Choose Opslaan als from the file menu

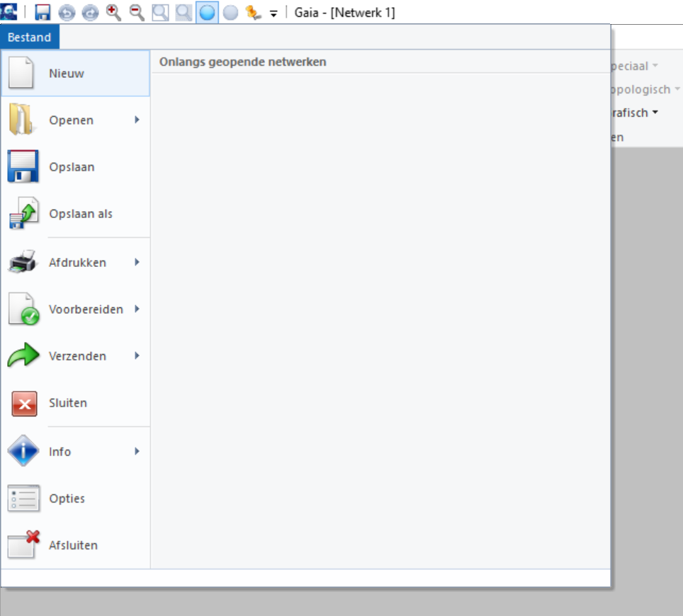80,214
